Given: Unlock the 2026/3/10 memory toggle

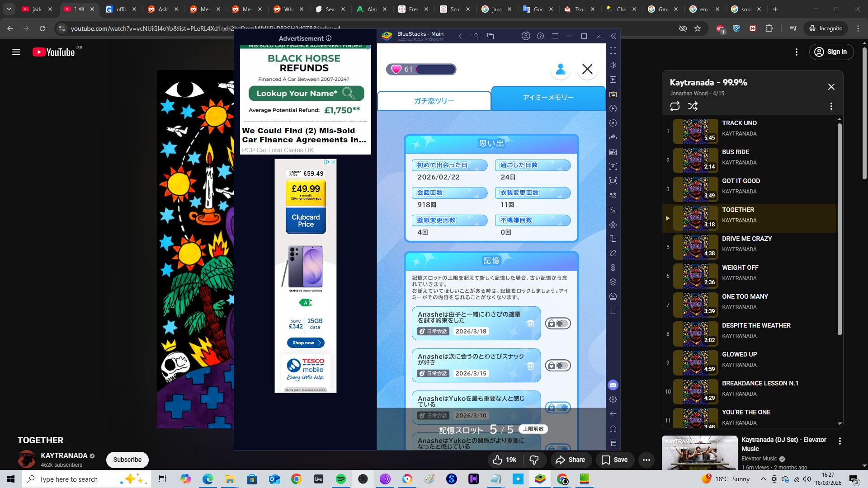Looking at the screenshot, I should [x=558, y=408].
